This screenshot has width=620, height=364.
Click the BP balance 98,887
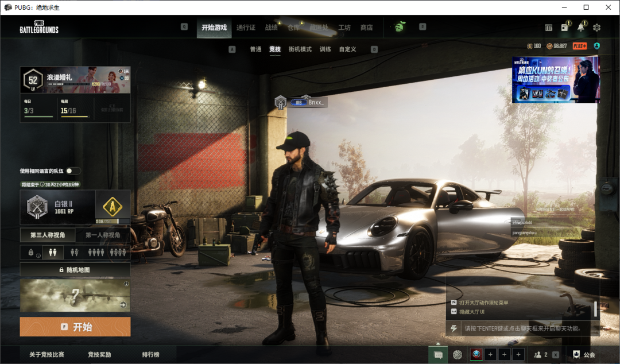coord(557,46)
